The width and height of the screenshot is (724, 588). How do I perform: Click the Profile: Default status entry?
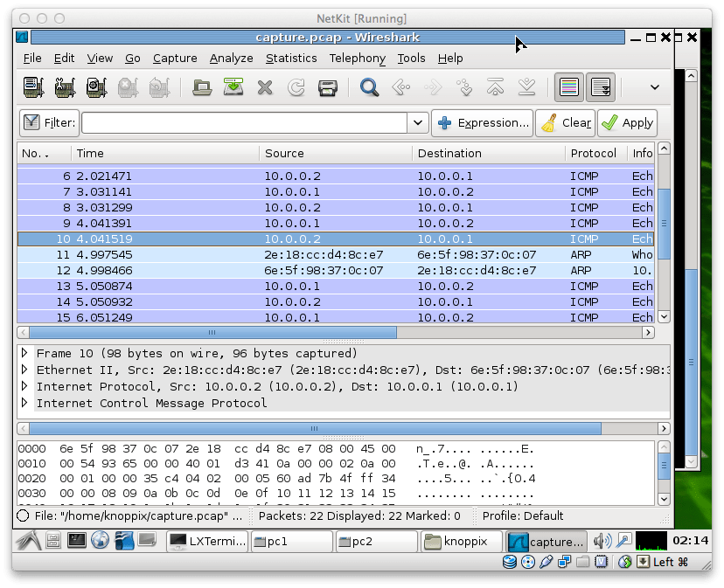click(523, 515)
